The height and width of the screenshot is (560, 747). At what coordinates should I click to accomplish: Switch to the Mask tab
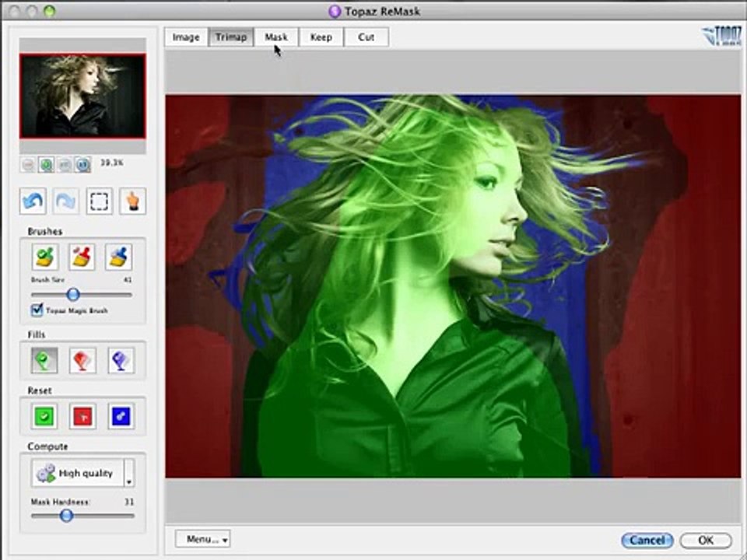[x=275, y=37]
